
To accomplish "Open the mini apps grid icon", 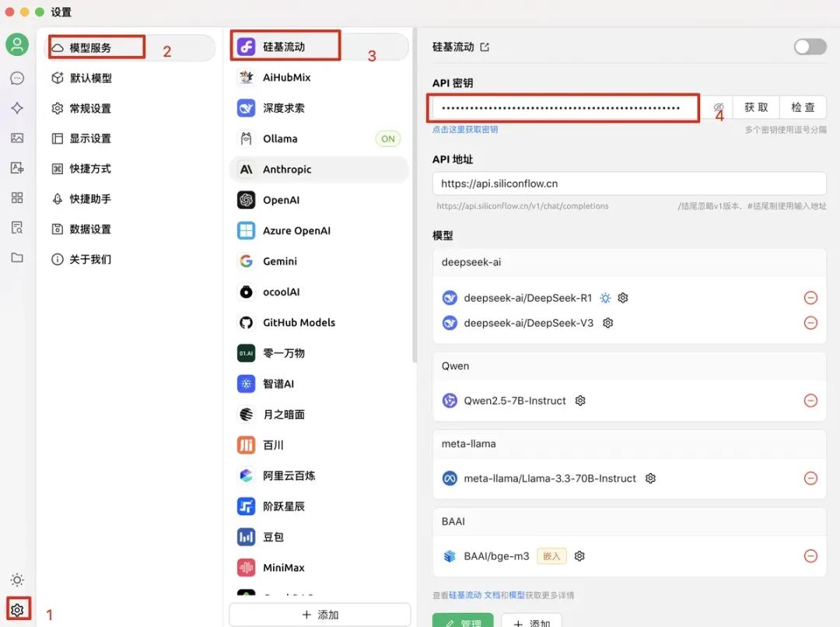I will click(x=17, y=198).
